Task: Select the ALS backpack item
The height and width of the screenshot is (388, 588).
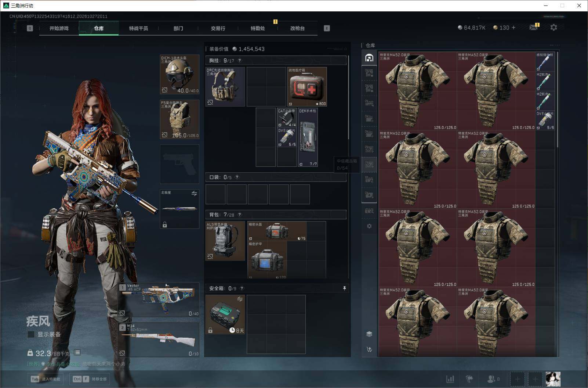Action: (x=225, y=241)
